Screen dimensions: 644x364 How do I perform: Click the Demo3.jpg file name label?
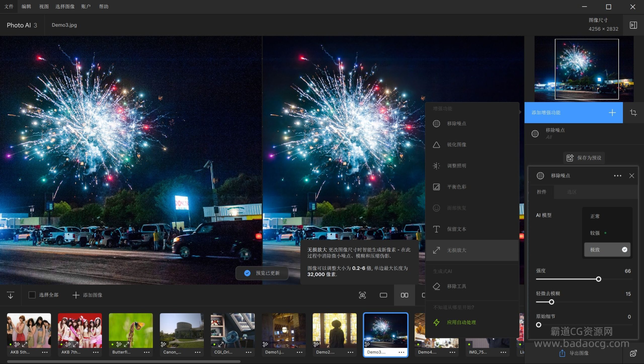[64, 25]
